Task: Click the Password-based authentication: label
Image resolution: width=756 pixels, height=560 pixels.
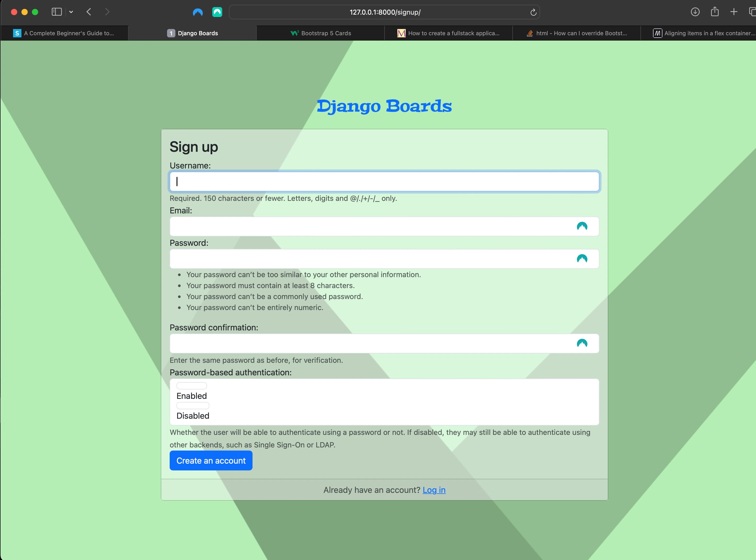Action: pyautogui.click(x=231, y=372)
